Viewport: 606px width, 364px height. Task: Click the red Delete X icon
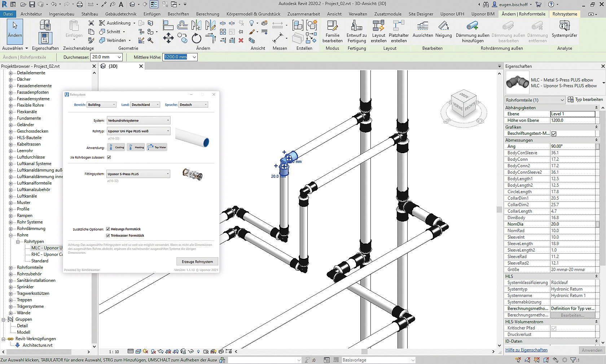tap(241, 40)
